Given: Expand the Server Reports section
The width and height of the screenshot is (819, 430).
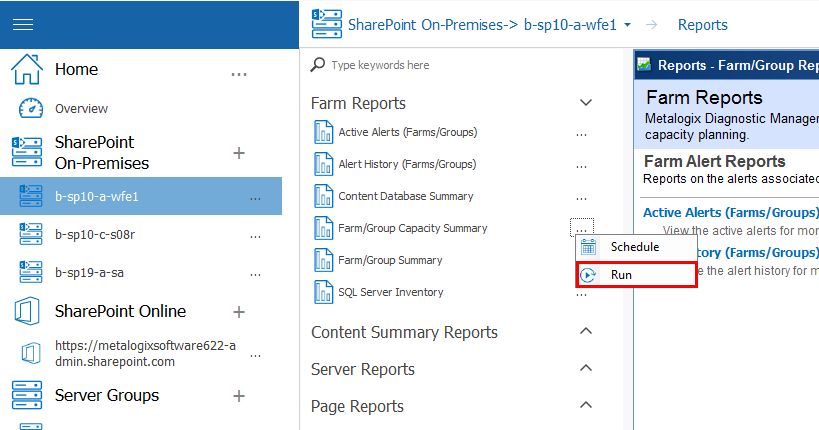Looking at the screenshot, I should pyautogui.click(x=586, y=369).
